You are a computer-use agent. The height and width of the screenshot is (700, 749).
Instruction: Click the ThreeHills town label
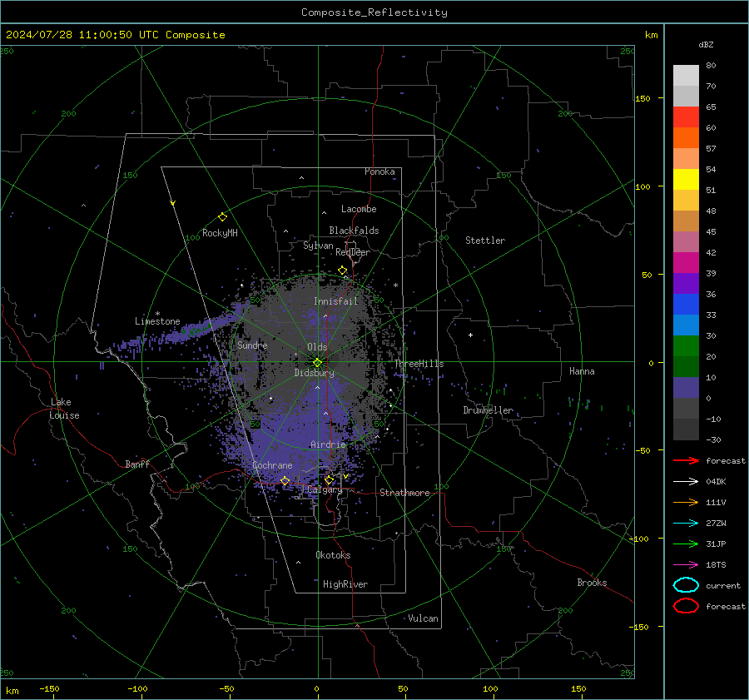pos(419,364)
